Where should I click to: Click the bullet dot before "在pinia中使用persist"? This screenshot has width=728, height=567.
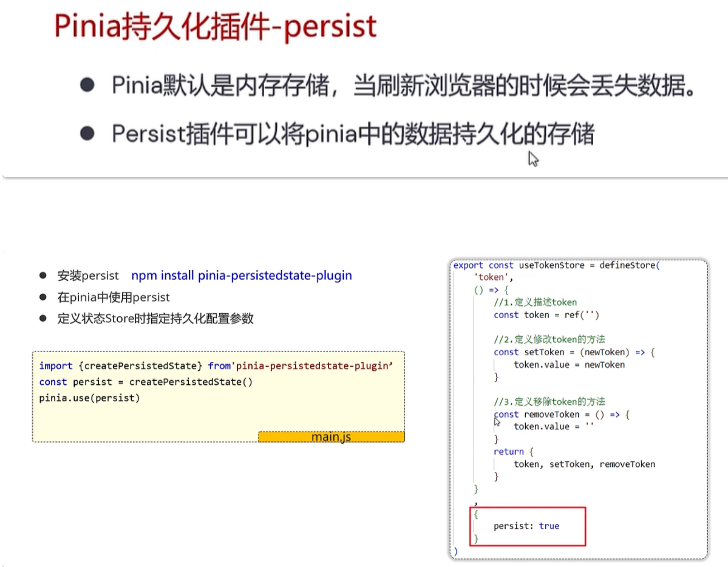click(x=43, y=297)
